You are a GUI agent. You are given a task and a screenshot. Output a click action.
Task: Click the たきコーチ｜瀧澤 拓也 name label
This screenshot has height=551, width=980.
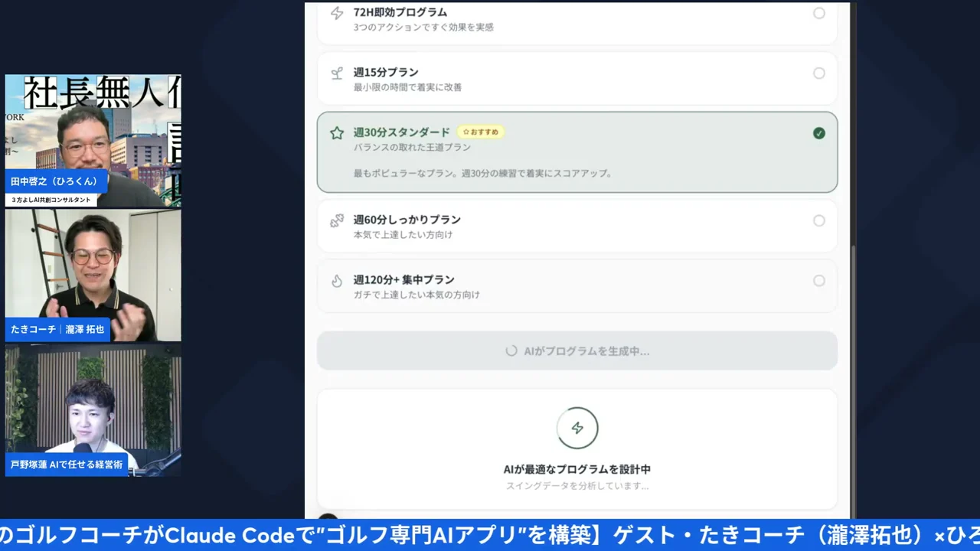[x=57, y=329]
